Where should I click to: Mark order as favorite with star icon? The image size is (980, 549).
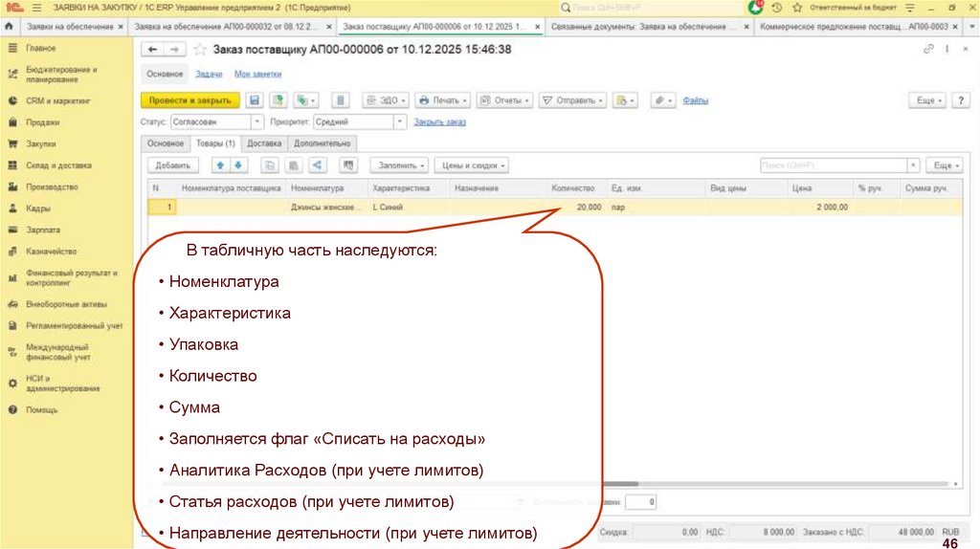pos(200,50)
